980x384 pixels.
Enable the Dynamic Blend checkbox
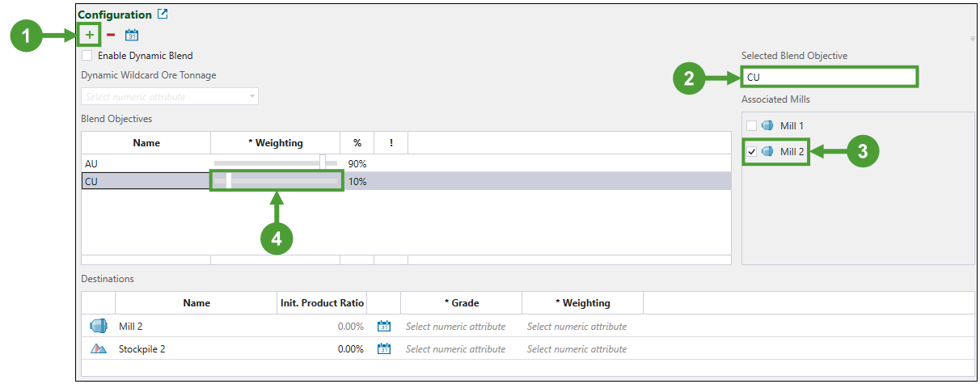87,56
